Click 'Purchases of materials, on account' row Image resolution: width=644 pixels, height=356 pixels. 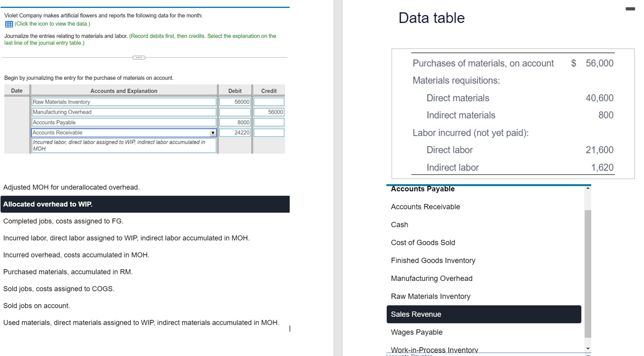(x=483, y=63)
